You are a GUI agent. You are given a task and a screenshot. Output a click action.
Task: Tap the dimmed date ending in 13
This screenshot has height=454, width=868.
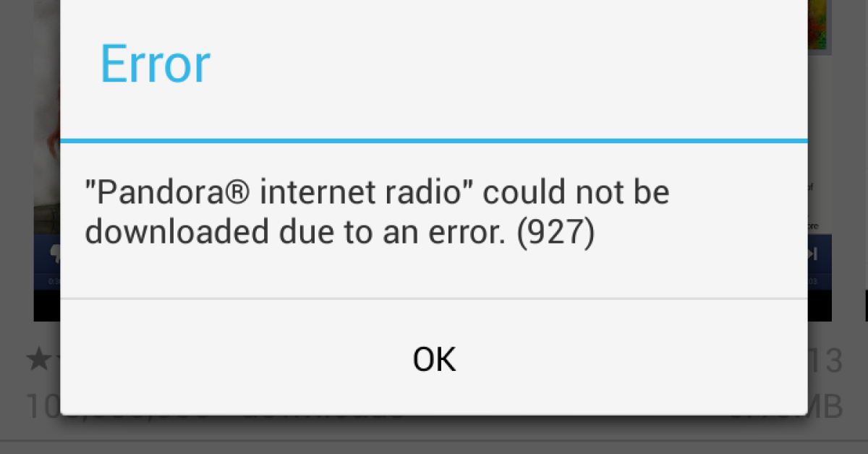coord(825,361)
